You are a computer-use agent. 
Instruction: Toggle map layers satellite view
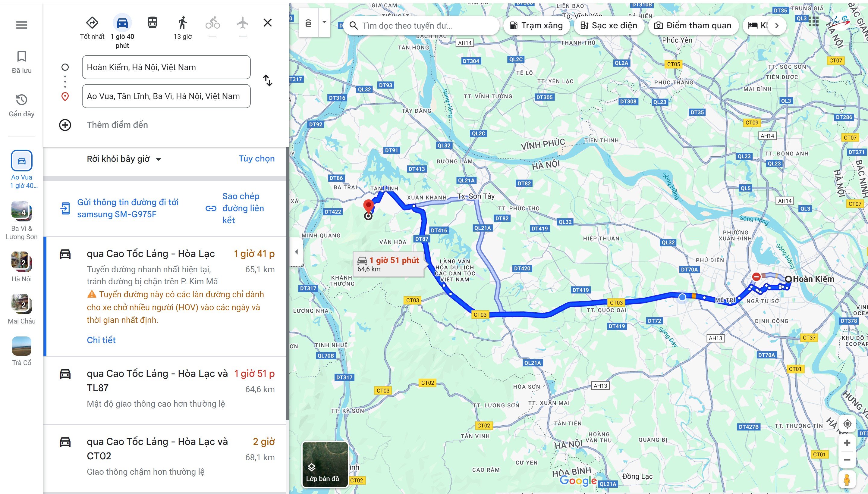pos(325,464)
